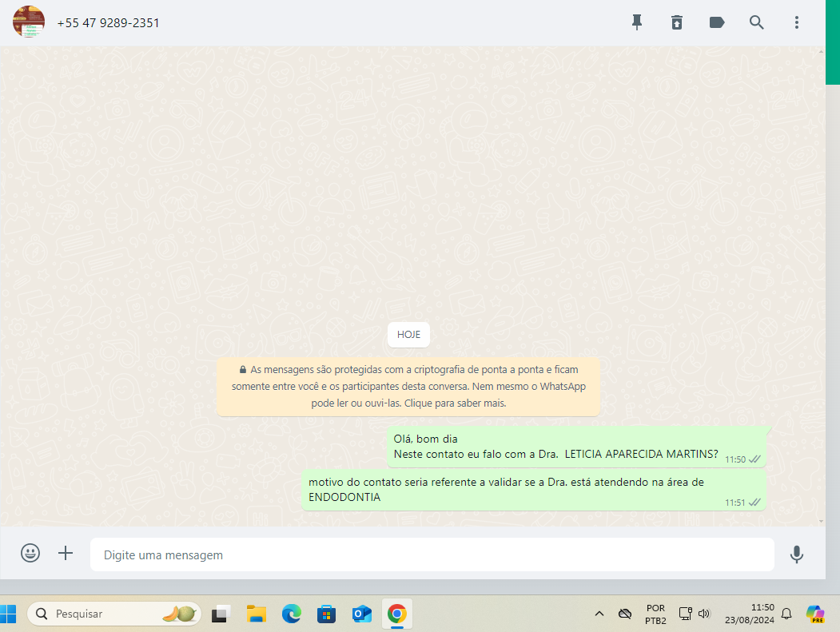
Task: Open the attachment plus menu
Action: tap(66, 553)
